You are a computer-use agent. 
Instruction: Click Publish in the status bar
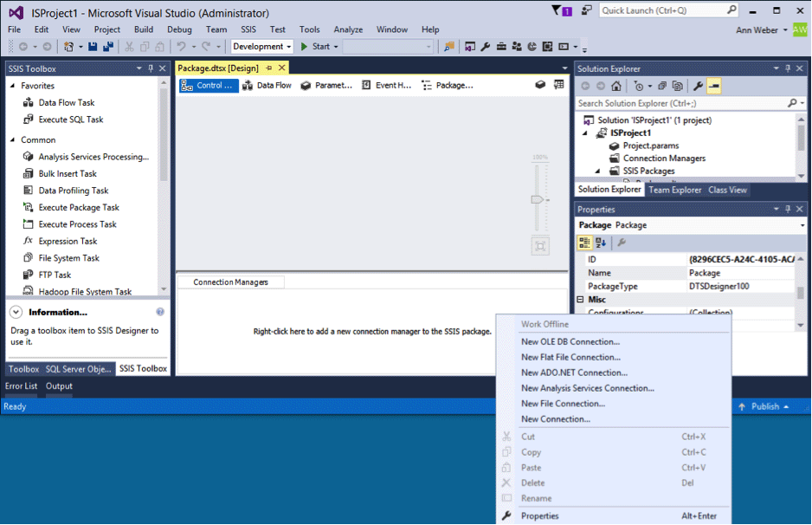coord(764,407)
